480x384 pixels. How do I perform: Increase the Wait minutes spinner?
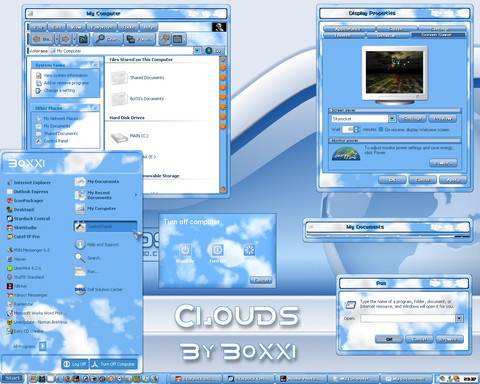(357, 127)
